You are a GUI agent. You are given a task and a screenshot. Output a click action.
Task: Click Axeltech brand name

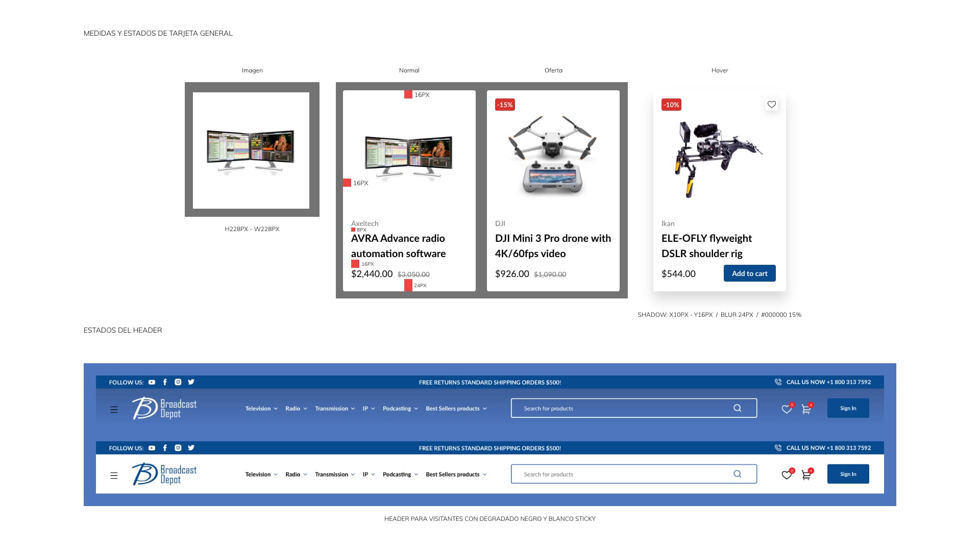[364, 223]
